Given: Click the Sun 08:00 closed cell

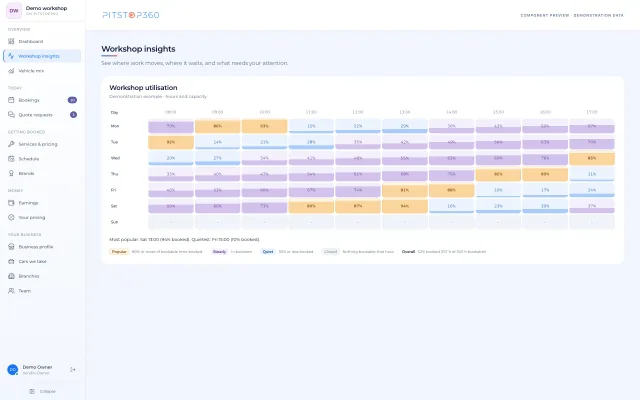Looking at the screenshot, I should (x=171, y=222).
